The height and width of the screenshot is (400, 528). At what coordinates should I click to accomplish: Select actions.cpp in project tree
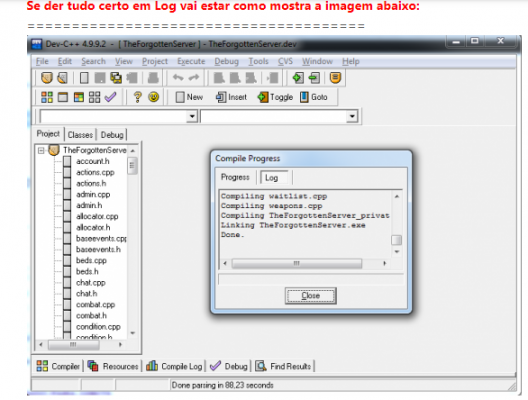(x=95, y=172)
